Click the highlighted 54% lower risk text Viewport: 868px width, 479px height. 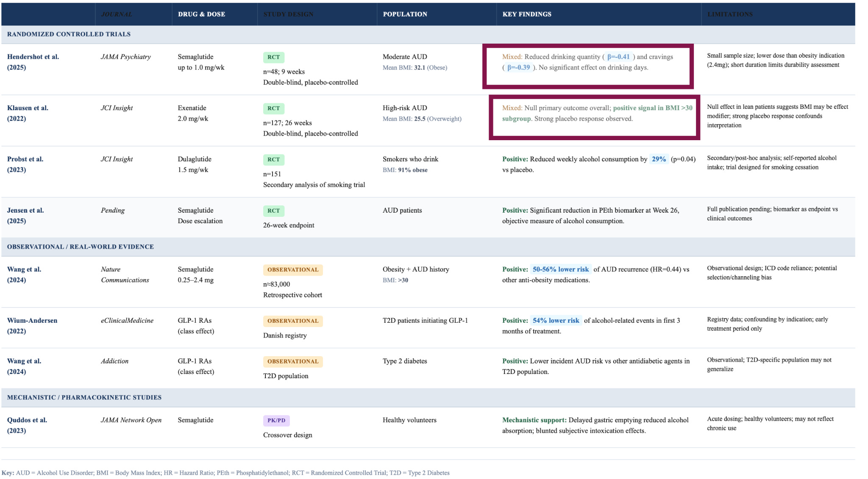coord(556,321)
